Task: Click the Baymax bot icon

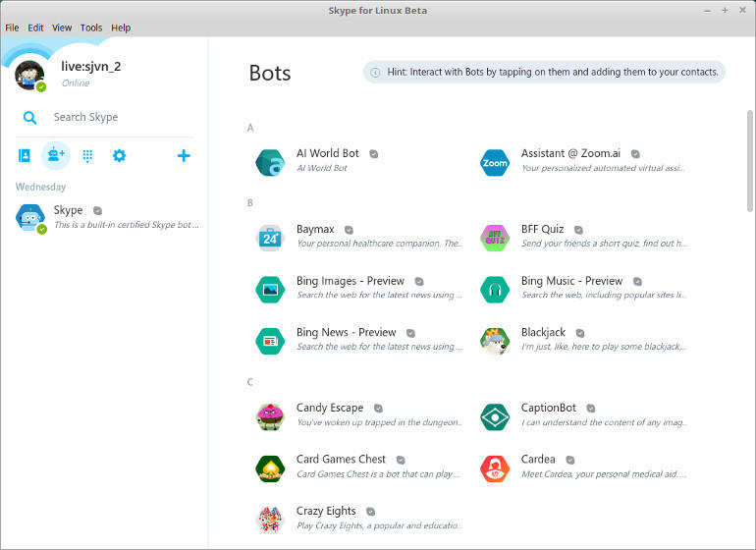Action: 270,238
